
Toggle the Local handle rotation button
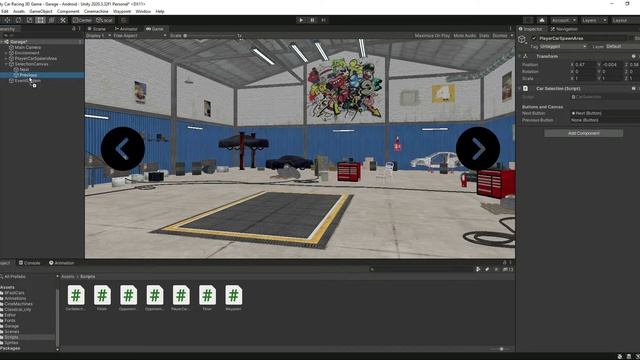[104, 20]
